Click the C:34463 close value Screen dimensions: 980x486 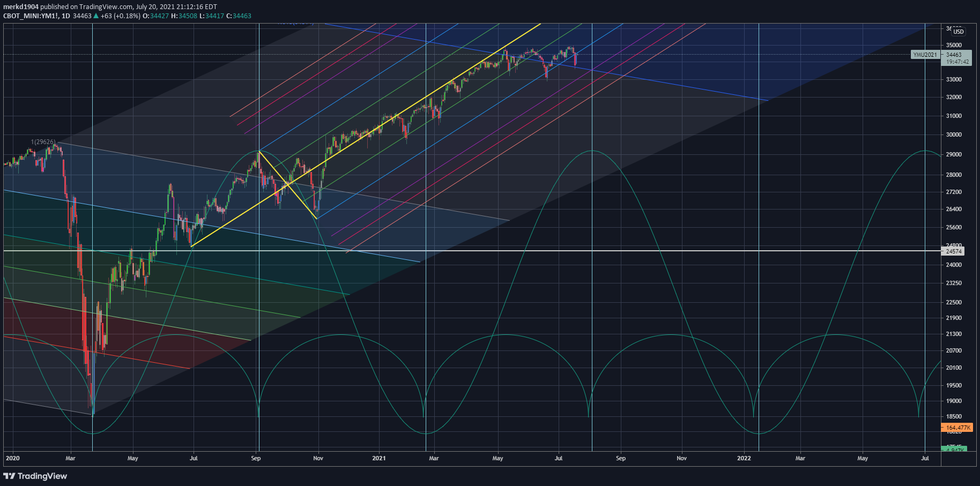pos(239,16)
